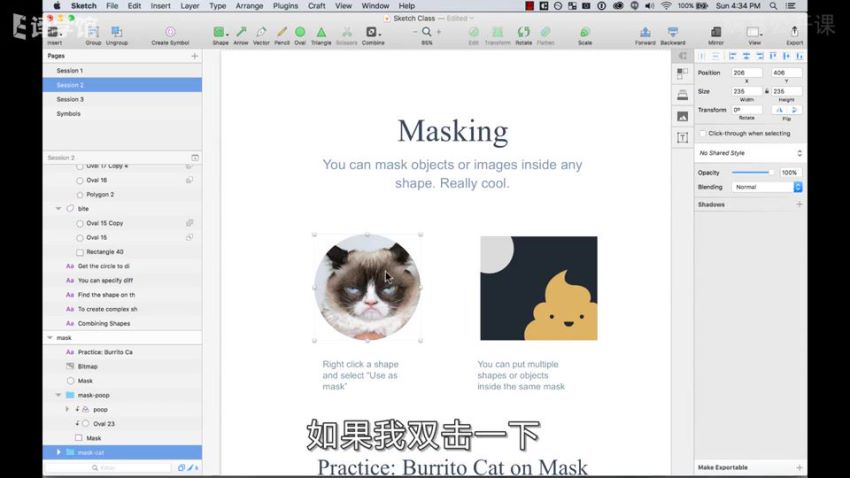Expand the mask-cat group

click(x=59, y=452)
